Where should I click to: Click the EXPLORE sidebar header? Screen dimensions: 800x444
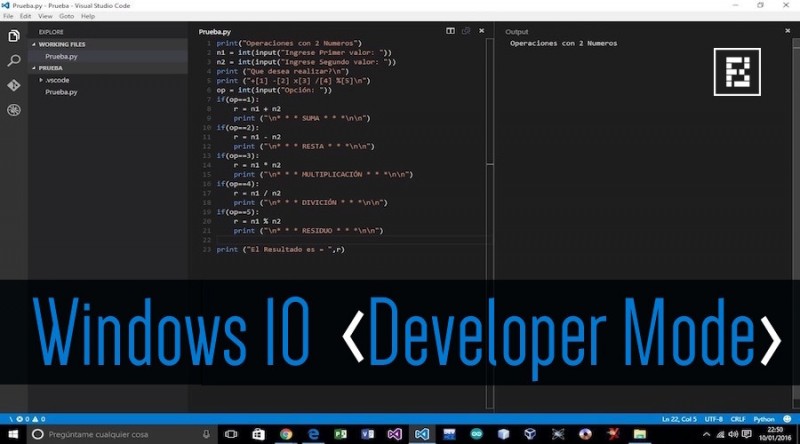pos(51,32)
